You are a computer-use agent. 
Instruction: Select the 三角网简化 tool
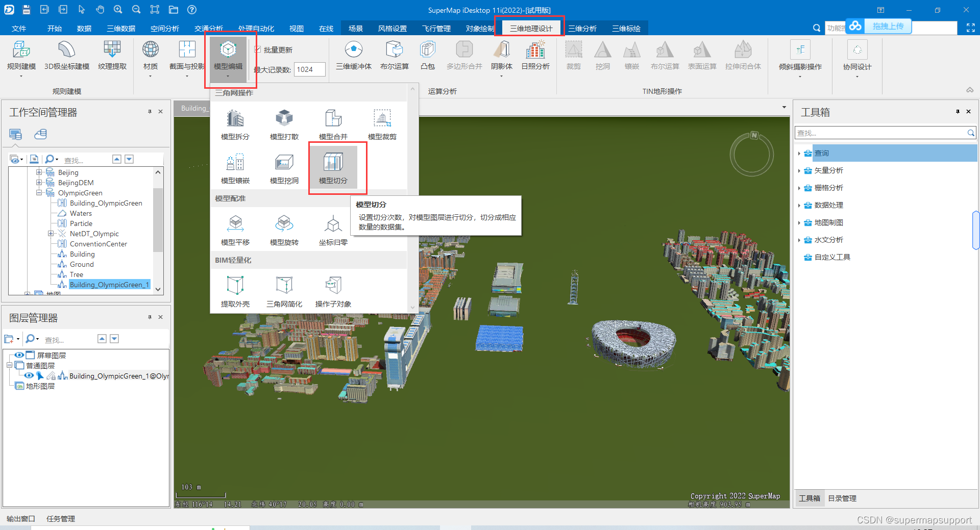click(284, 292)
